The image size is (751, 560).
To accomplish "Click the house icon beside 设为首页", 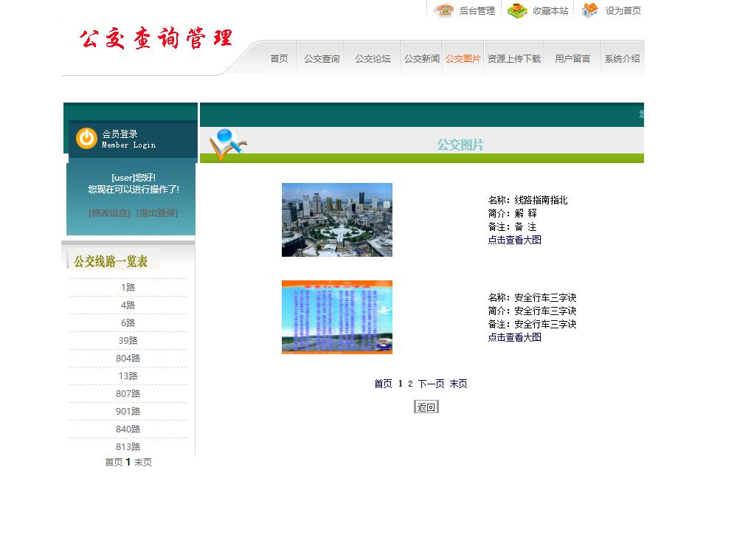I will coord(588,10).
